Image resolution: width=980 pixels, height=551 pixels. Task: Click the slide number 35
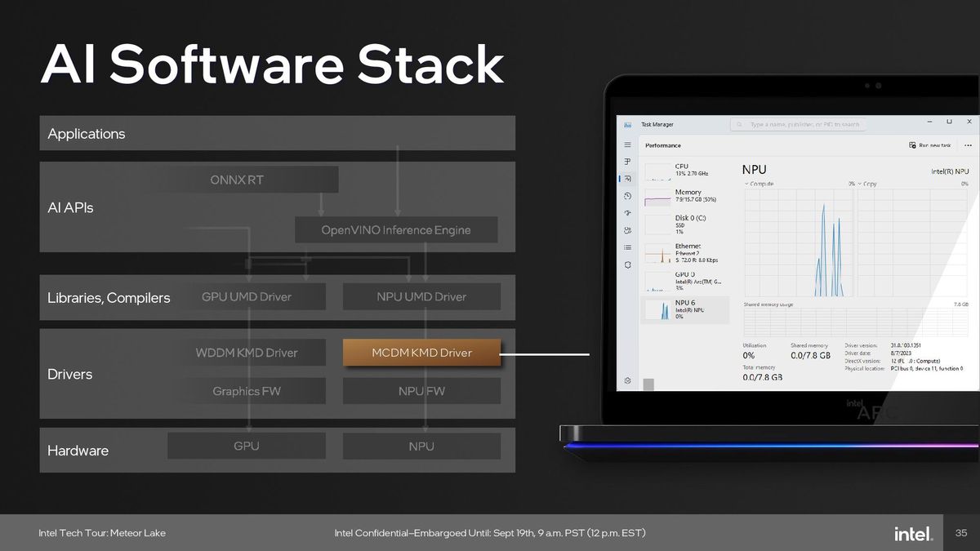[x=961, y=533]
